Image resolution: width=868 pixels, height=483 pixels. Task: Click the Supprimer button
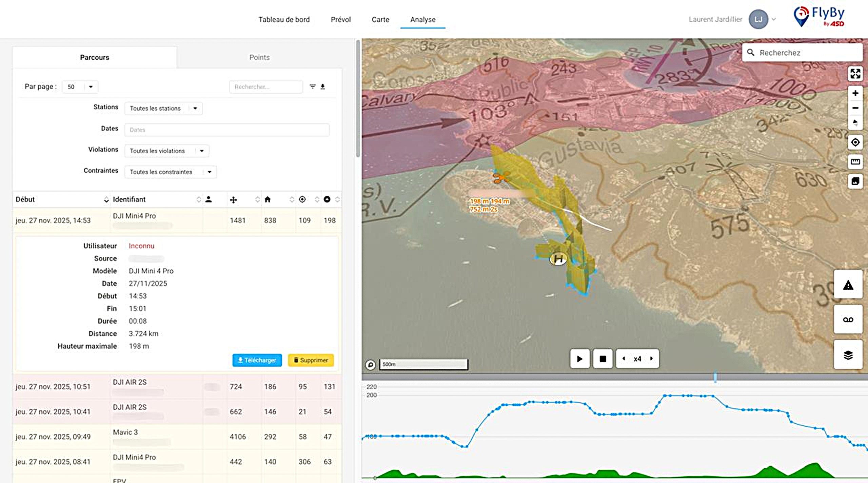[x=311, y=360]
